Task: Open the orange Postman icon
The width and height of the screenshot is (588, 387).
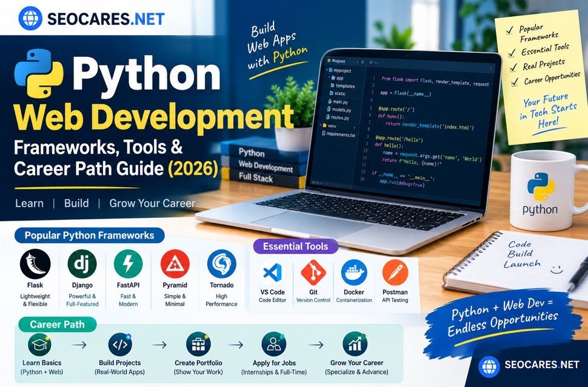Action: click(395, 273)
